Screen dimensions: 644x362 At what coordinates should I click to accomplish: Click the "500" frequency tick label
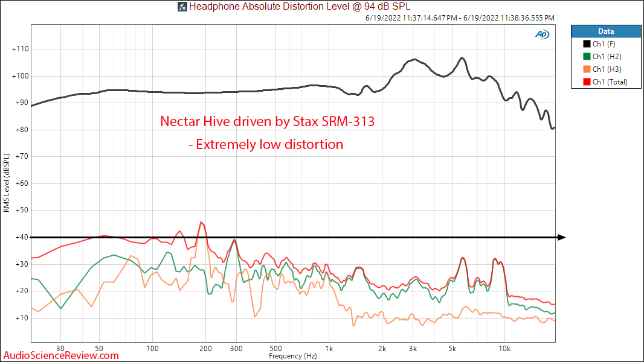point(275,349)
